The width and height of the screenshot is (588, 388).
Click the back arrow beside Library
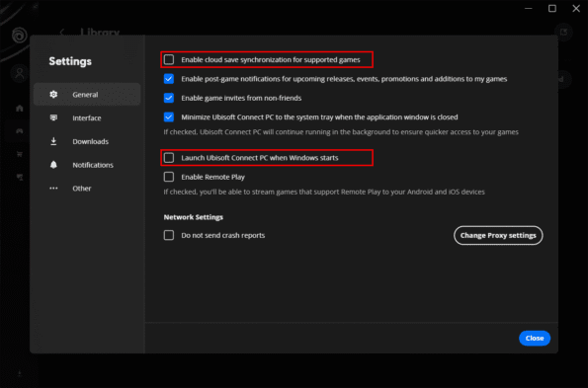pyautogui.click(x=62, y=33)
